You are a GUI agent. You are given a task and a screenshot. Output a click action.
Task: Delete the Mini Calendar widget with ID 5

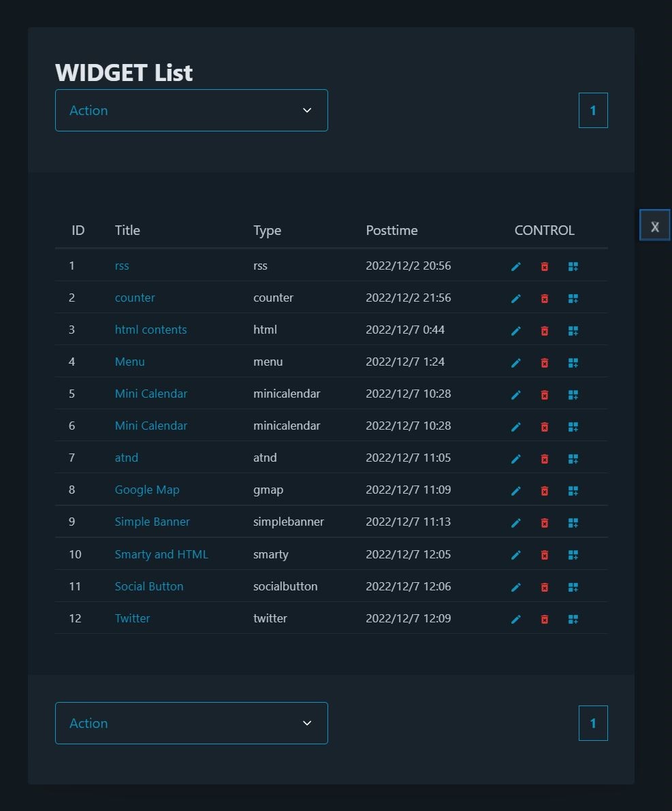pyautogui.click(x=545, y=394)
